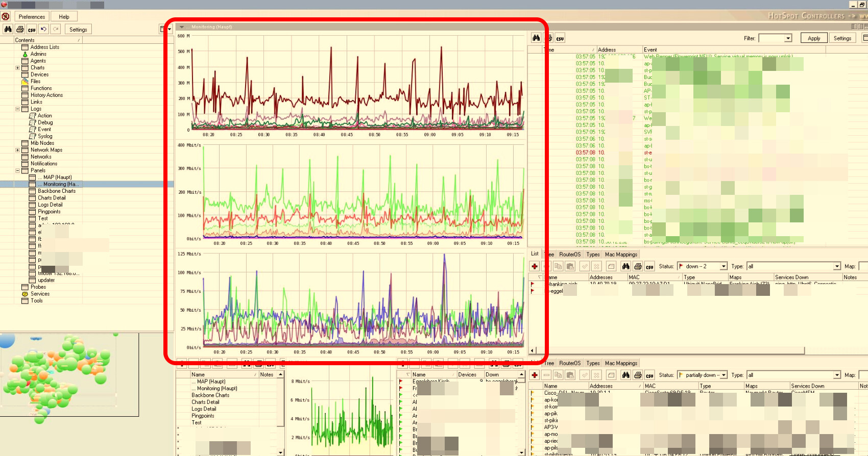This screenshot has height=456, width=868.
Task: Click the disconnect icon beside Preferences
Action: click(6, 17)
